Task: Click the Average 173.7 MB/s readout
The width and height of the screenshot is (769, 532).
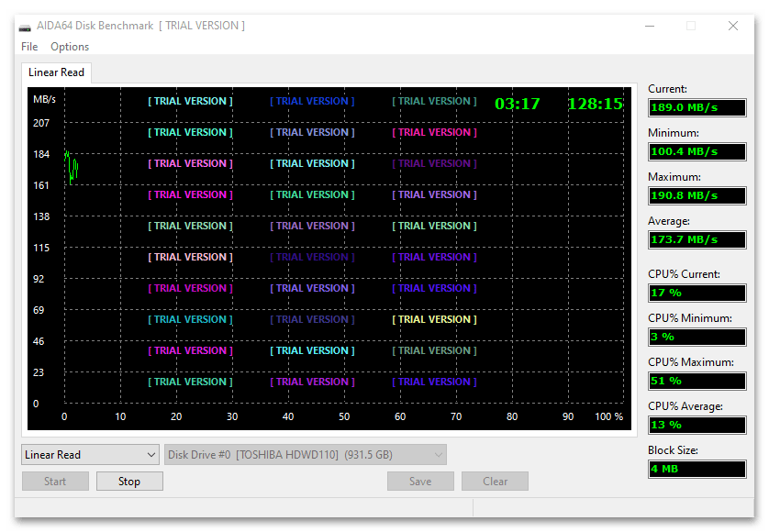Action: tap(697, 239)
